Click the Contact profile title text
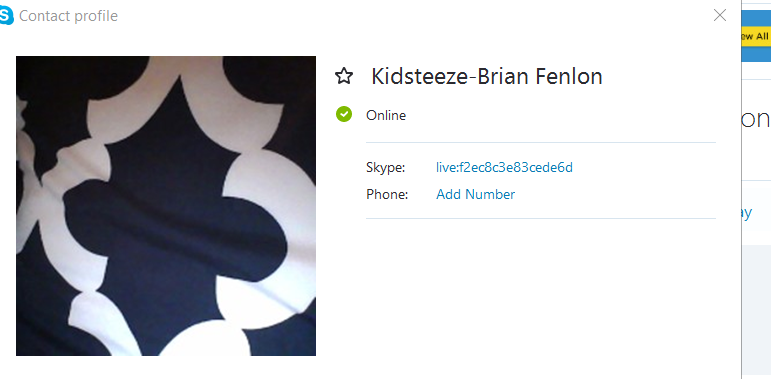771x379 pixels. 68,16
